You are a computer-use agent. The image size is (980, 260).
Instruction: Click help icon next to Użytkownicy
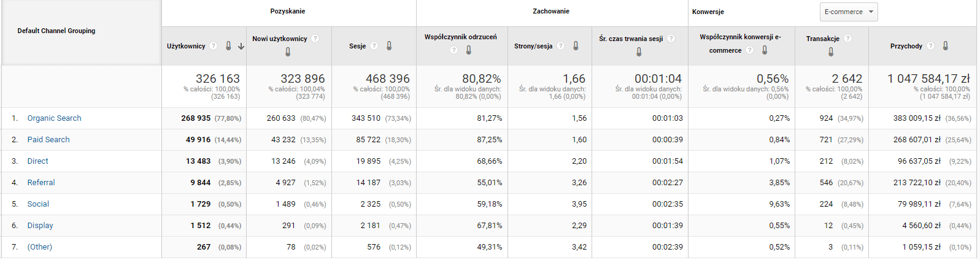click(x=214, y=46)
